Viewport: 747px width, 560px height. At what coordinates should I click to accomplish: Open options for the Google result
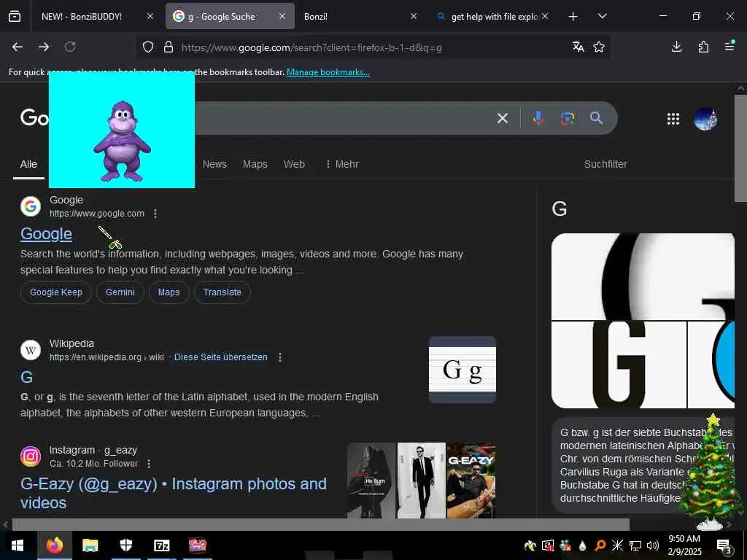(x=155, y=214)
